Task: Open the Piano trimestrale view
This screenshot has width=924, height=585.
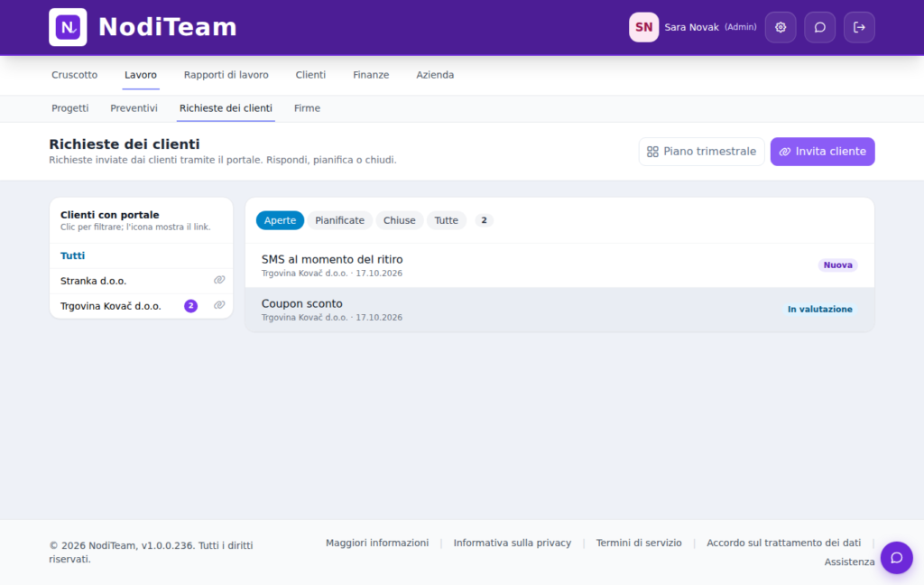Action: [x=701, y=152]
